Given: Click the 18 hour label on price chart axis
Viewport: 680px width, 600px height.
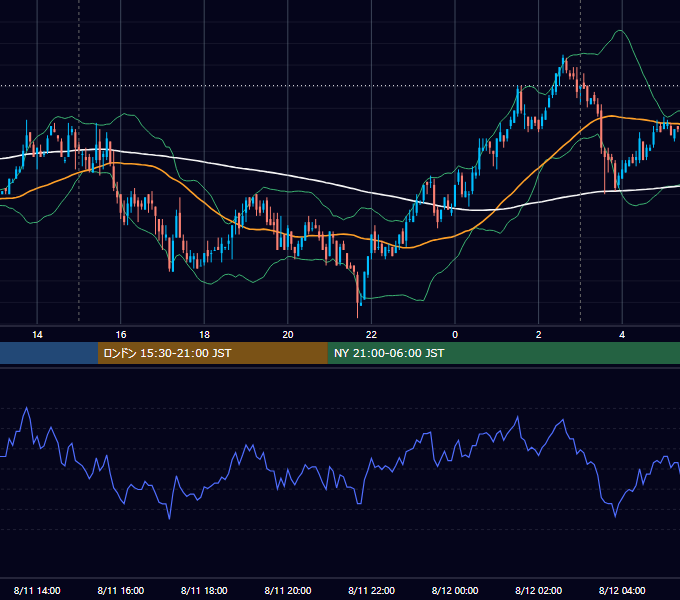Looking at the screenshot, I should point(204,335).
